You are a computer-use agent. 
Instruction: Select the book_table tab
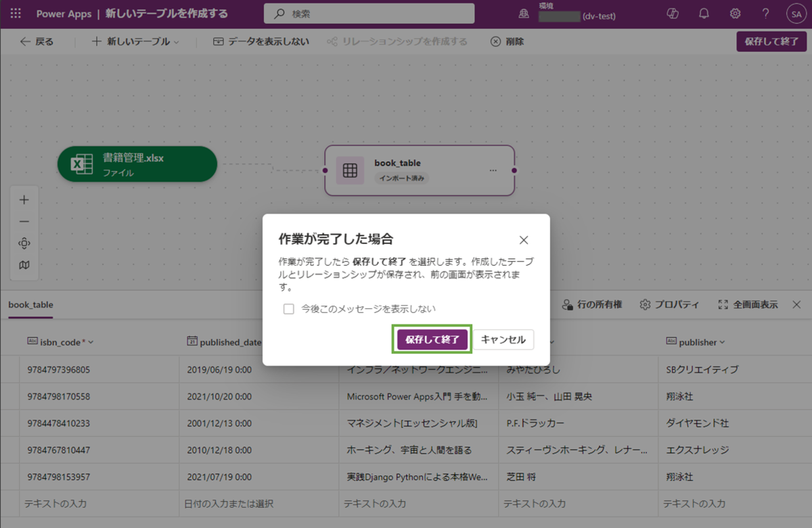click(x=30, y=305)
